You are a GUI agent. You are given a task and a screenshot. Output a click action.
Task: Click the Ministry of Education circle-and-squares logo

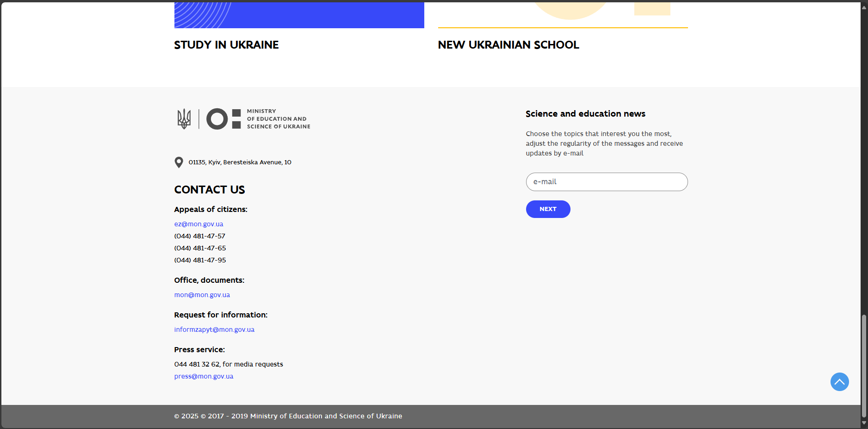pyautogui.click(x=223, y=119)
